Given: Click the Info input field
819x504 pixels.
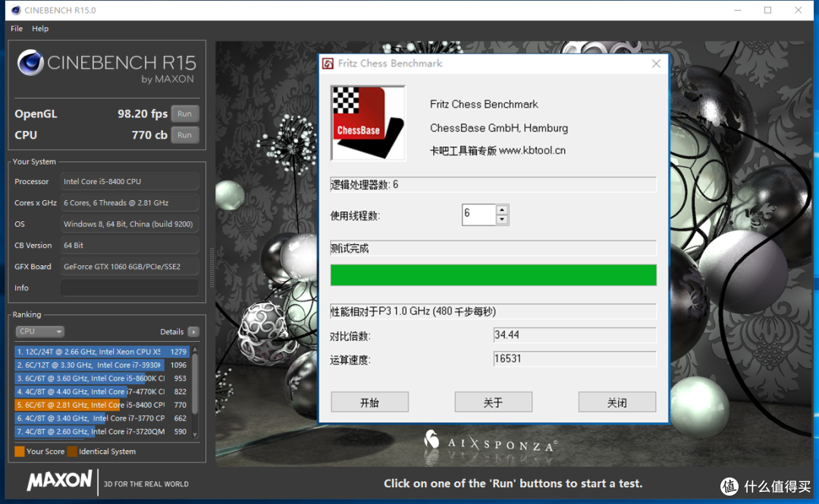Looking at the screenshot, I should (129, 288).
